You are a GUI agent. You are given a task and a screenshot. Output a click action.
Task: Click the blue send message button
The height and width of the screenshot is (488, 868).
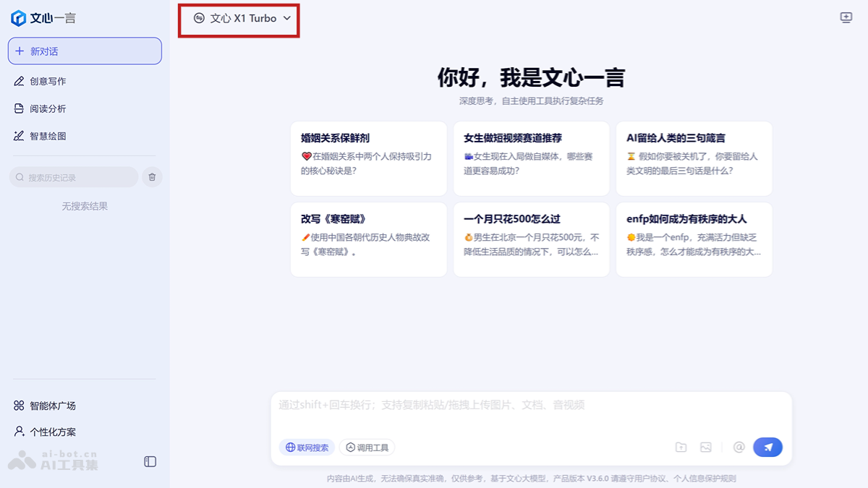pyautogui.click(x=767, y=447)
